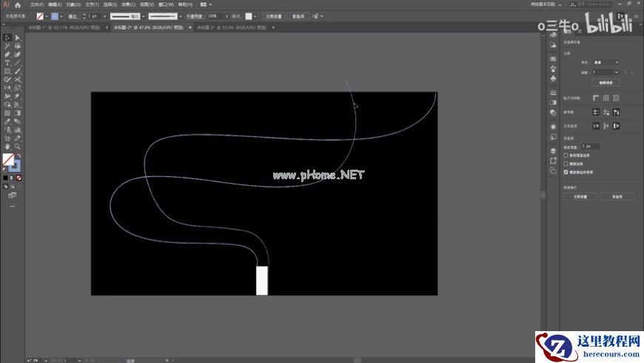The image size is (644, 363).
Task: Toggle the rulers display icon
Action: 596,98
